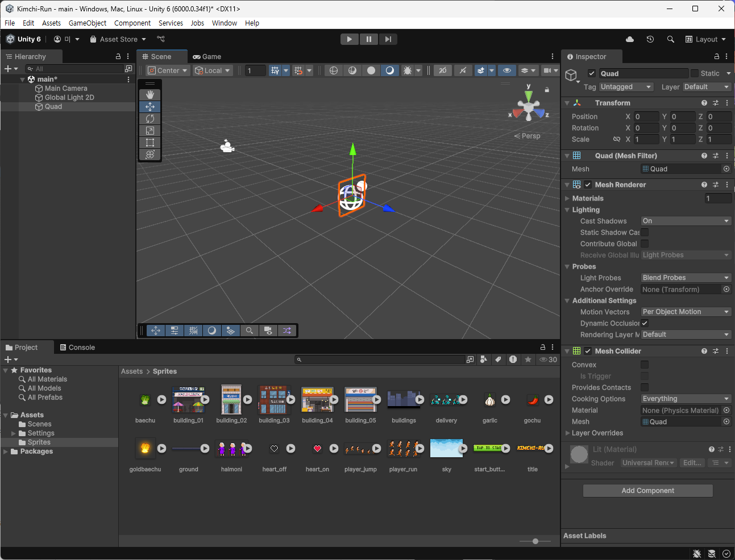Toggle the Static checkbox
735x560 pixels.
695,73
